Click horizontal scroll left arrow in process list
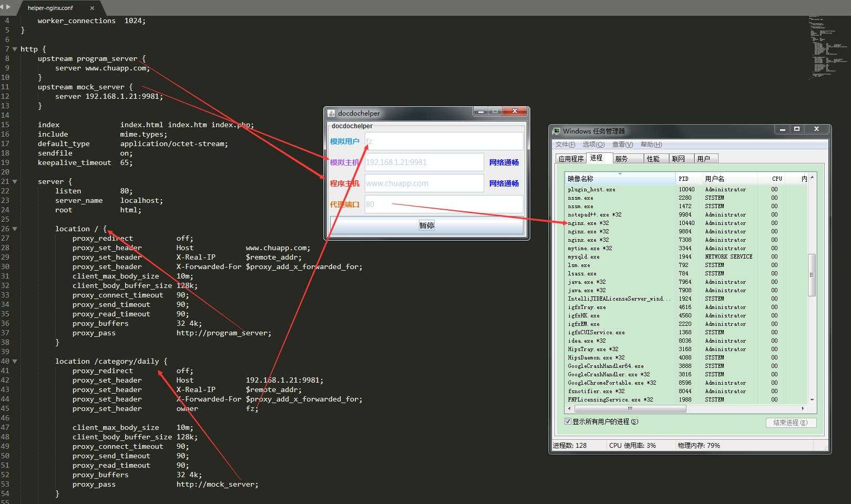 pos(570,408)
